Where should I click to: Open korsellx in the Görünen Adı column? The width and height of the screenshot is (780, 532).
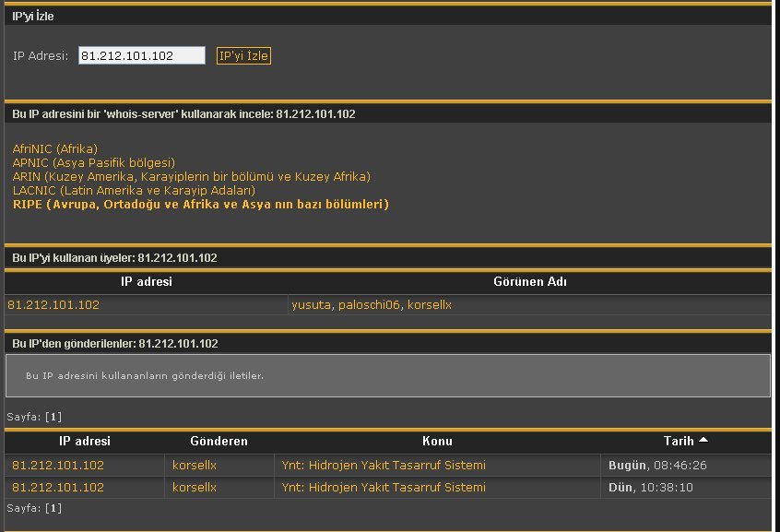[430, 305]
